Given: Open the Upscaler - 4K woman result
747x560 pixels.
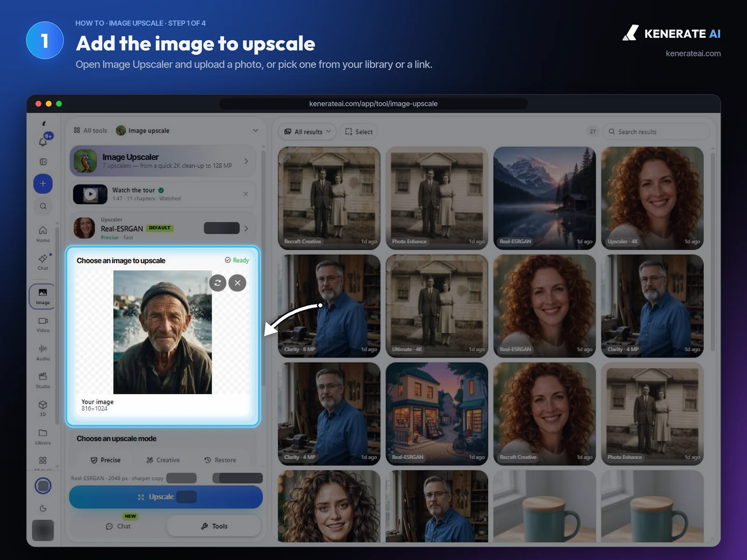Looking at the screenshot, I should coord(652,198).
